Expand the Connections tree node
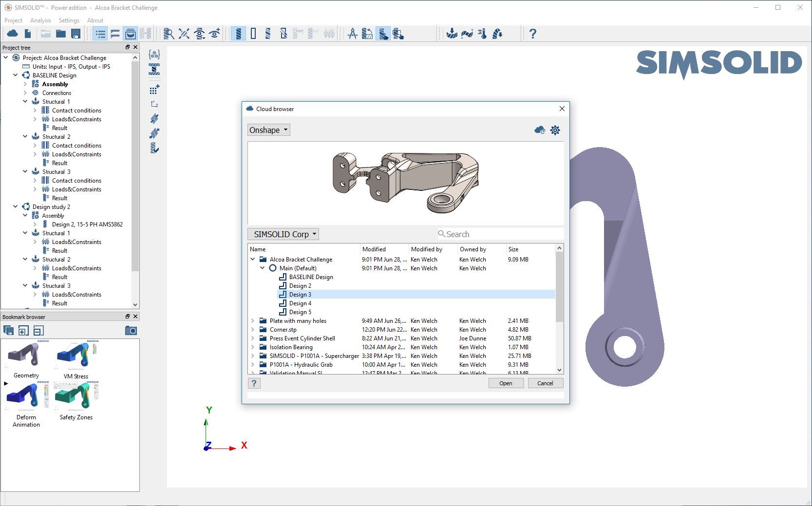The image size is (812, 506). click(x=25, y=93)
